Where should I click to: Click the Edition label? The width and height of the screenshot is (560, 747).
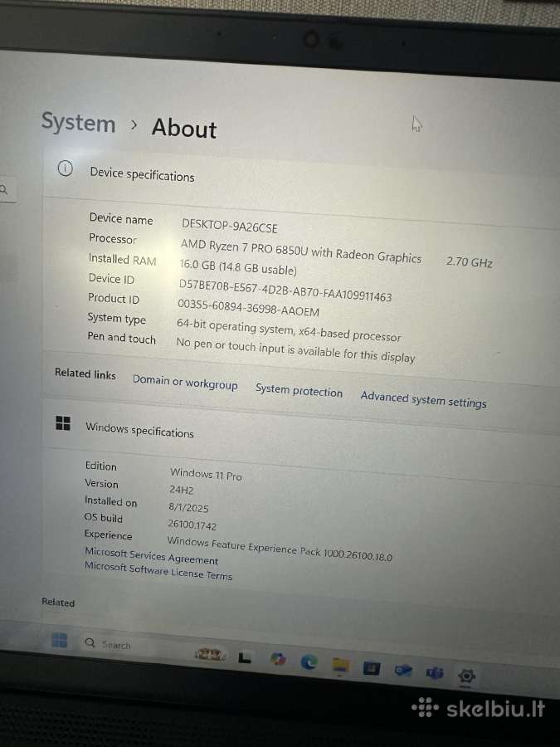coord(101,466)
